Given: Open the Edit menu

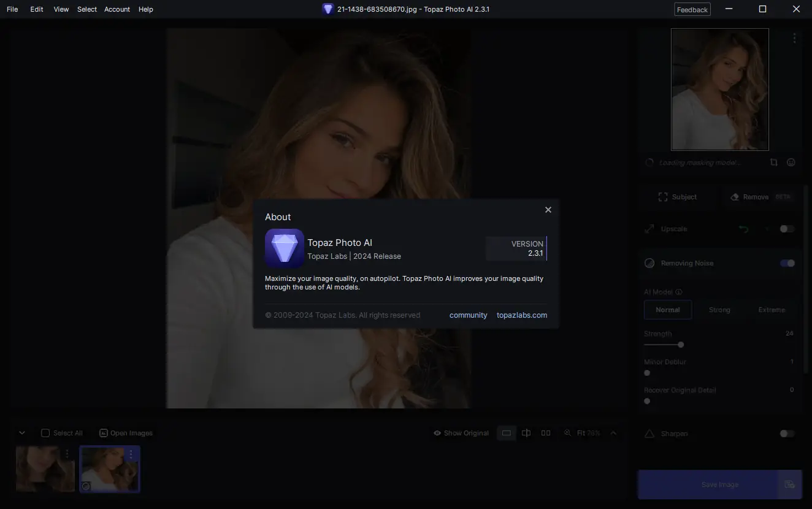Looking at the screenshot, I should pyautogui.click(x=37, y=9).
